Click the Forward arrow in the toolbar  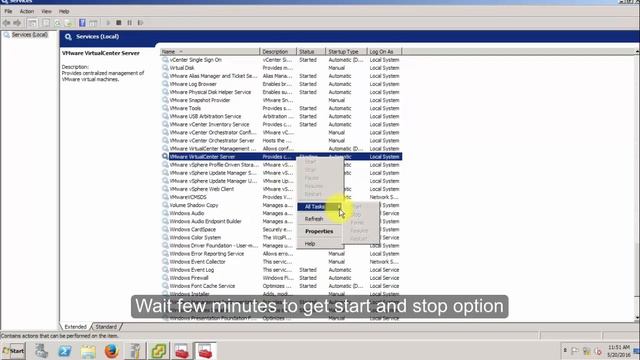click(x=17, y=23)
